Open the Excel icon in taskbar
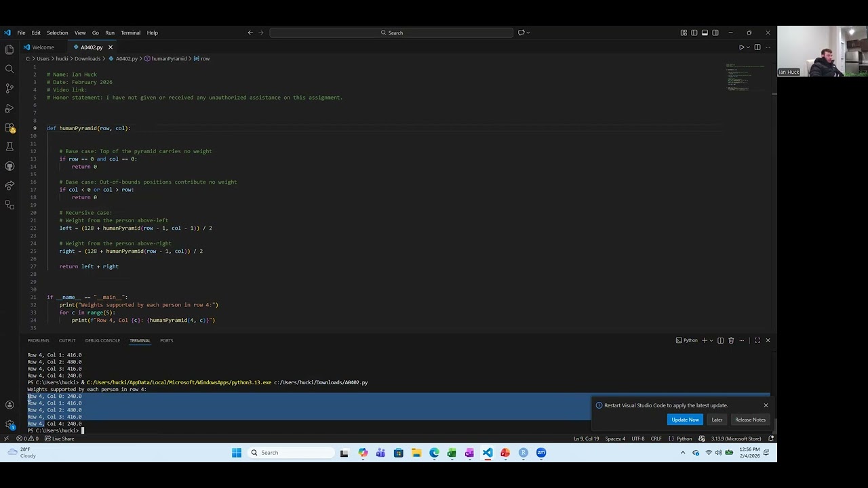This screenshot has height=488, width=868. (452, 453)
